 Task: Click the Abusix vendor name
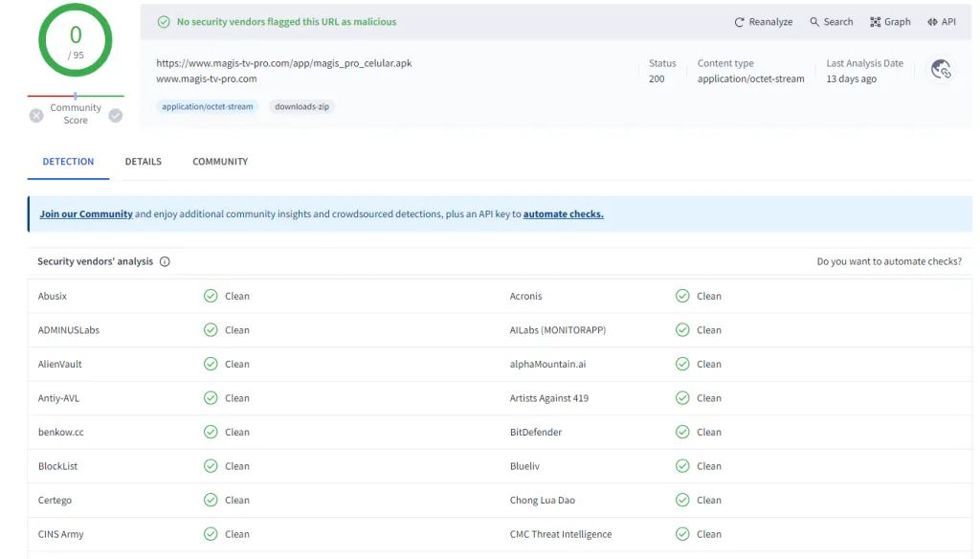(52, 296)
